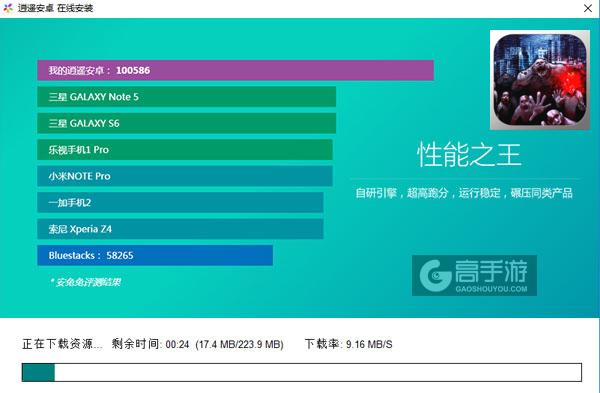Click the download progress bar
Viewport: 600px width, 393px height.
[x=302, y=372]
